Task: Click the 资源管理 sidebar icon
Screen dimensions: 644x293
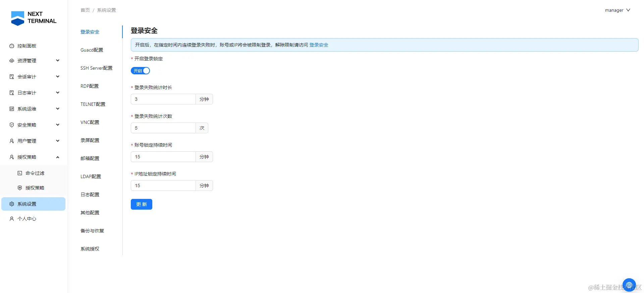Action: (12, 61)
